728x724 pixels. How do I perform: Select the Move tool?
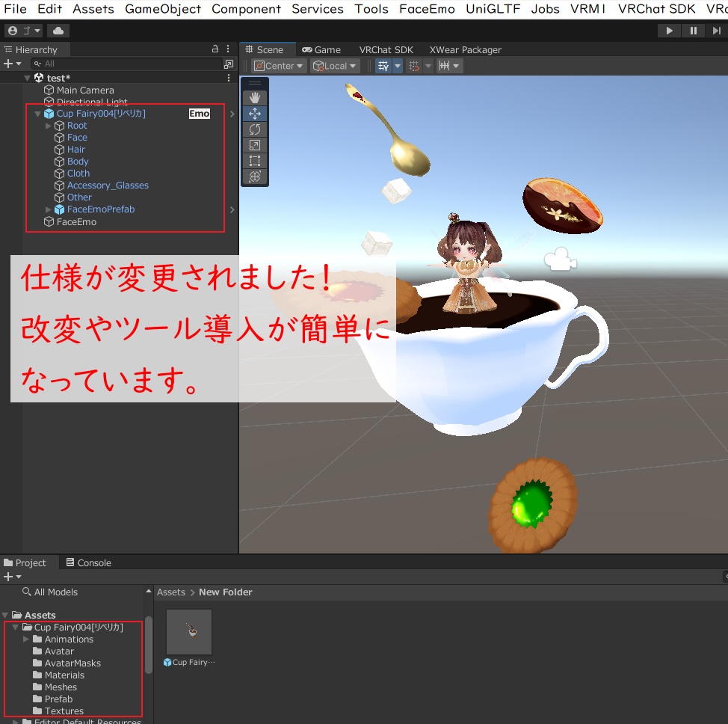click(254, 114)
